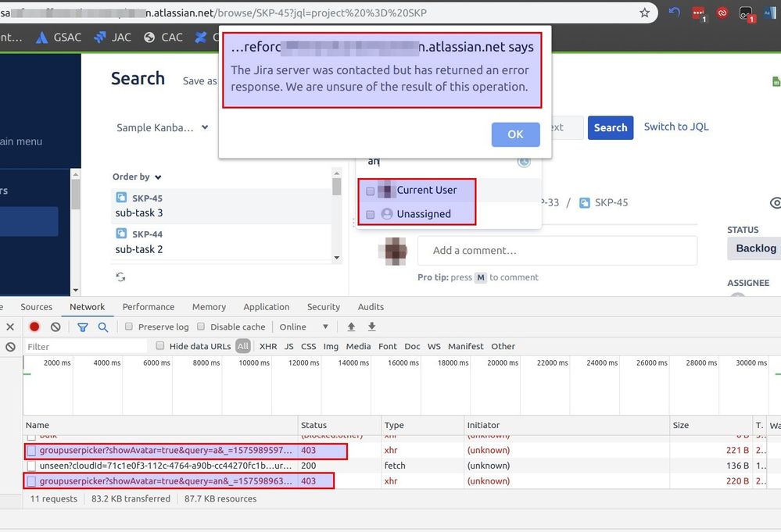Screen dimensions: 781x532
Task: Select checkbox for the unseen?cloudId request
Action: coord(31,466)
